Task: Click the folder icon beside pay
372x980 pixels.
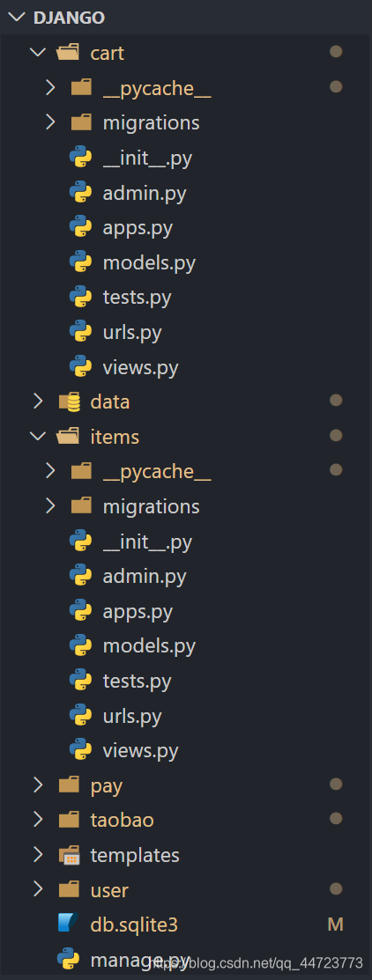Action: pos(69,785)
